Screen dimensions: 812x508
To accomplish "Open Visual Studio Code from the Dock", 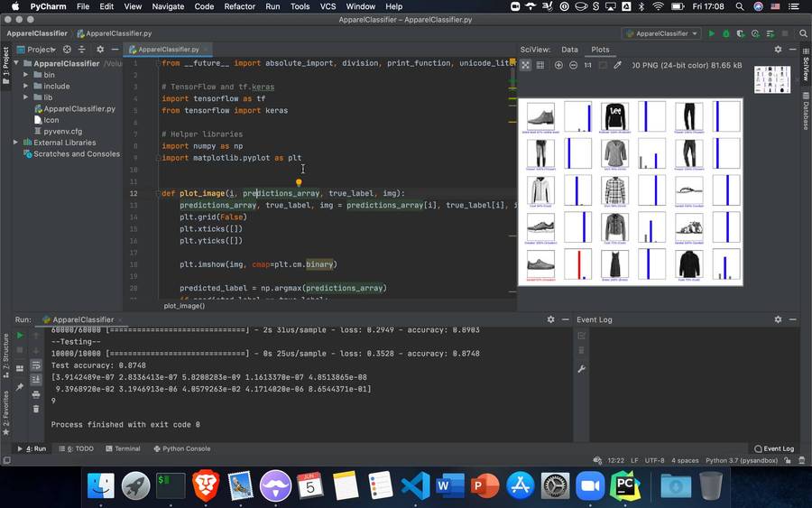I will coord(415,486).
